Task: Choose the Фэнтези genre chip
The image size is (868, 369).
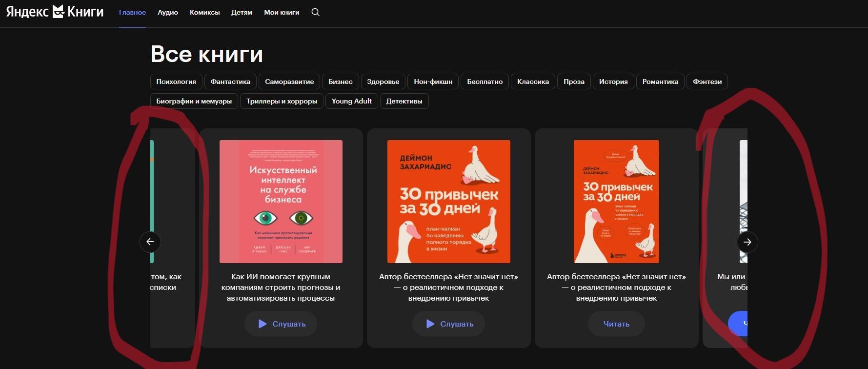Action: (707, 82)
